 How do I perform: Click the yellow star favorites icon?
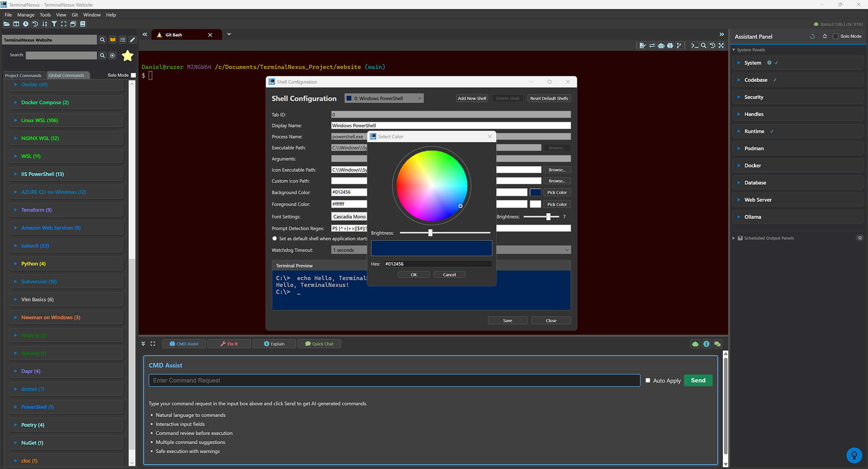[127, 56]
